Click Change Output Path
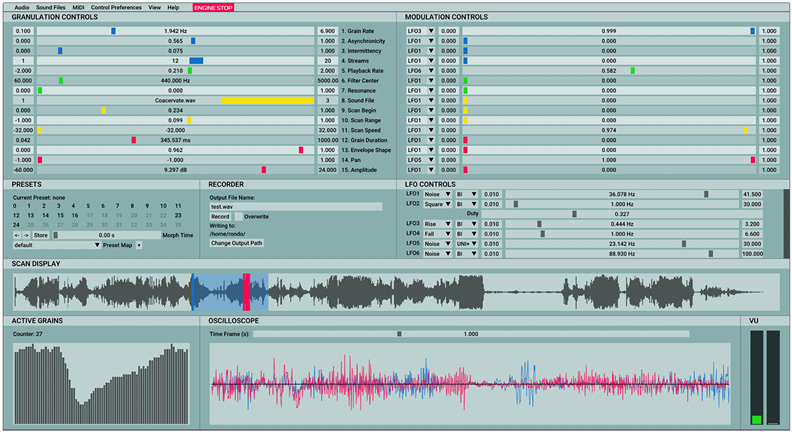 pos(236,243)
